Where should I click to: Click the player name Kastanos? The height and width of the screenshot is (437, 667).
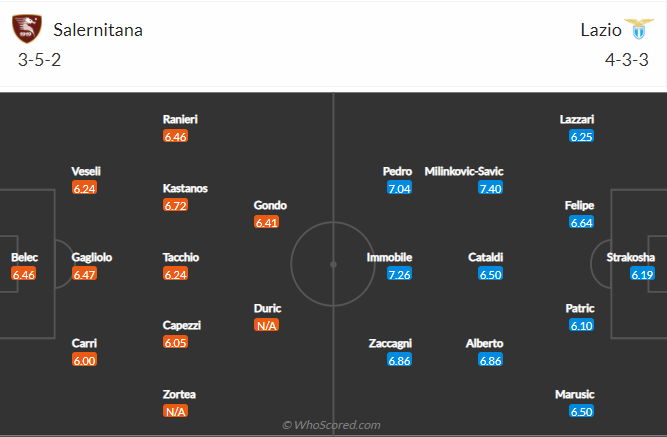coord(185,189)
